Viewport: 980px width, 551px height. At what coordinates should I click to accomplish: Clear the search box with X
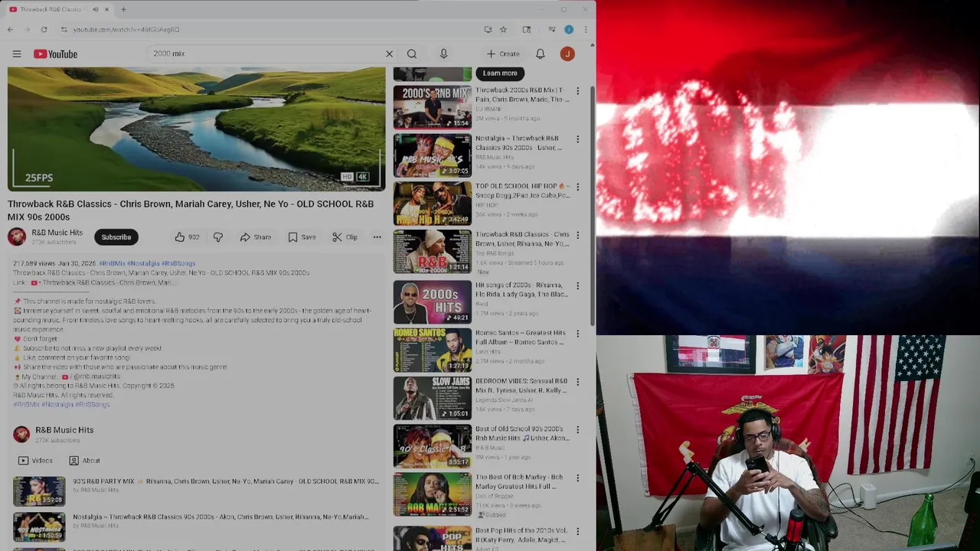(389, 54)
